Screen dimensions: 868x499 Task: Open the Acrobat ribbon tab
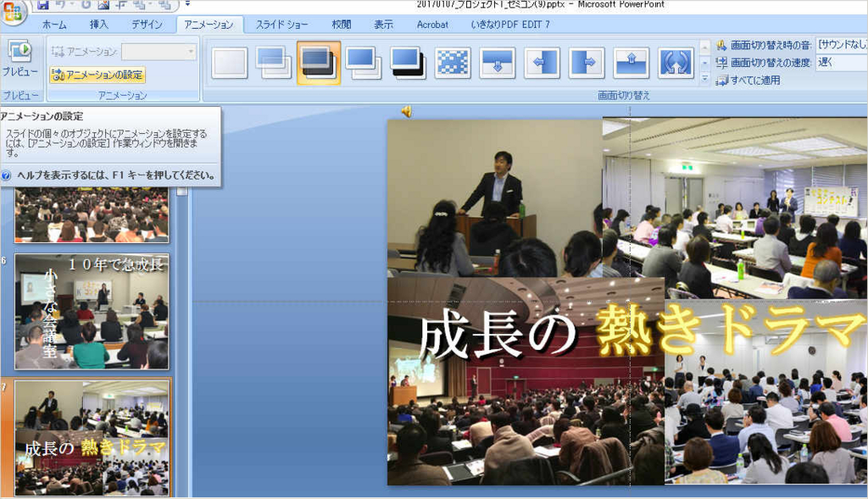(432, 25)
